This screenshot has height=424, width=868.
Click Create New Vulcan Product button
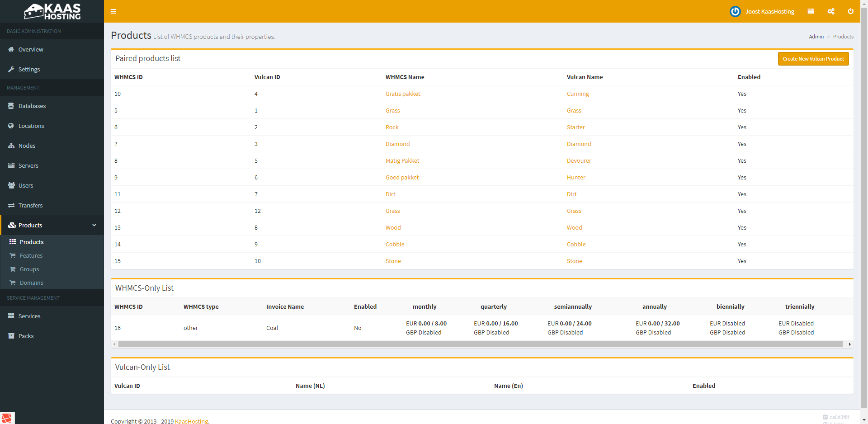[813, 59]
